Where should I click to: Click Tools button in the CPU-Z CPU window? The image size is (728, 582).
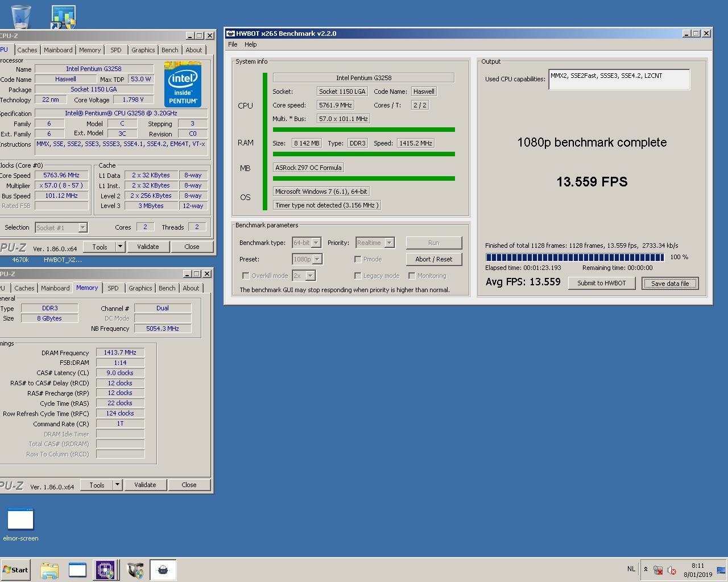(x=100, y=247)
